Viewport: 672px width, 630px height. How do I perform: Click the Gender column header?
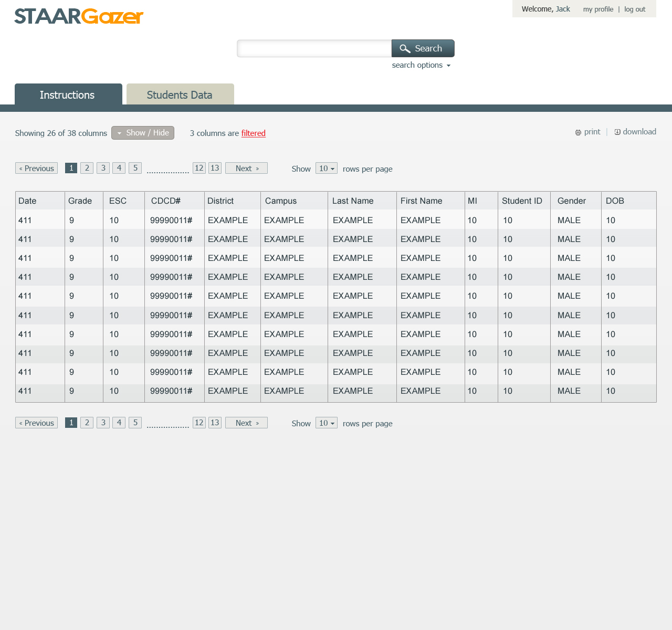click(576, 201)
